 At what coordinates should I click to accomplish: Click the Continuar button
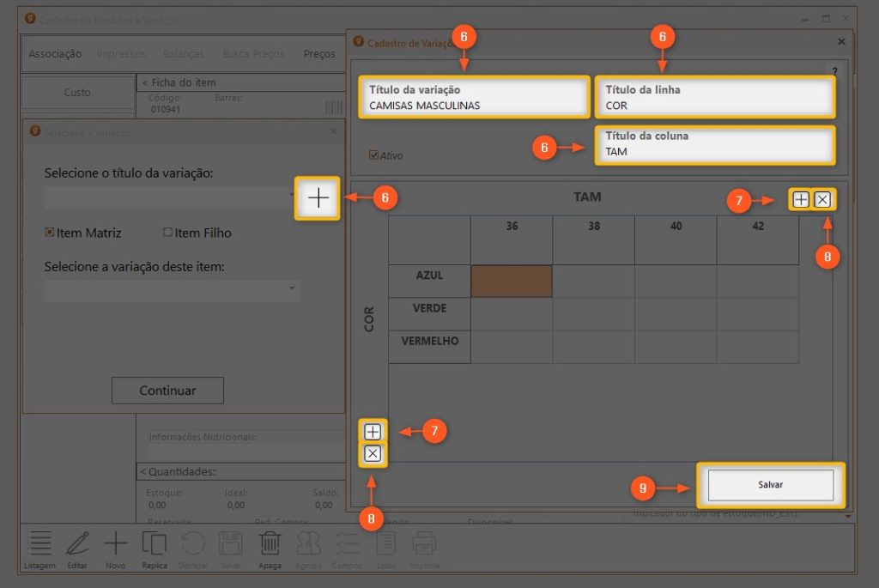pyautogui.click(x=167, y=391)
